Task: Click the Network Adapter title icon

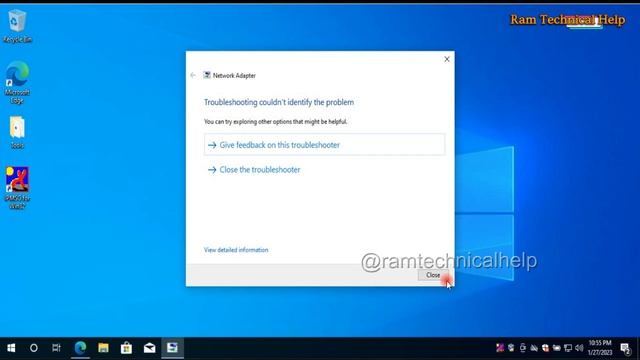Action: pos(207,75)
